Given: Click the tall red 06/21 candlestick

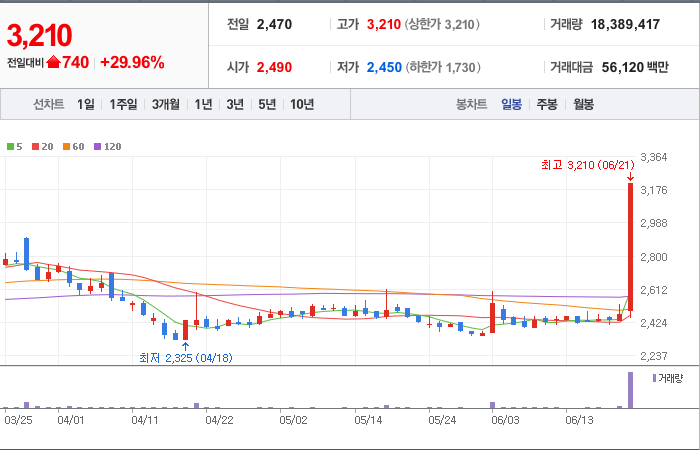Looking at the screenshot, I should [630, 246].
